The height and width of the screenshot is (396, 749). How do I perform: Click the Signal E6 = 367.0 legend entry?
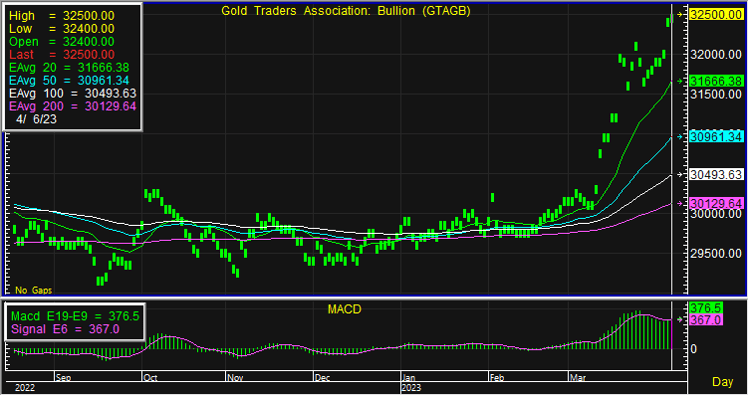pos(65,329)
